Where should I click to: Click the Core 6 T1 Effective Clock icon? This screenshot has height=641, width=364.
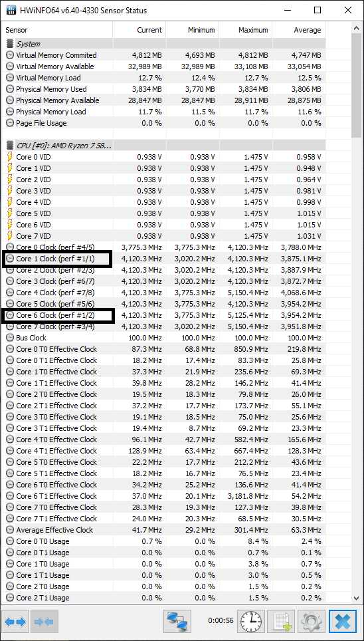pyautogui.click(x=10, y=496)
